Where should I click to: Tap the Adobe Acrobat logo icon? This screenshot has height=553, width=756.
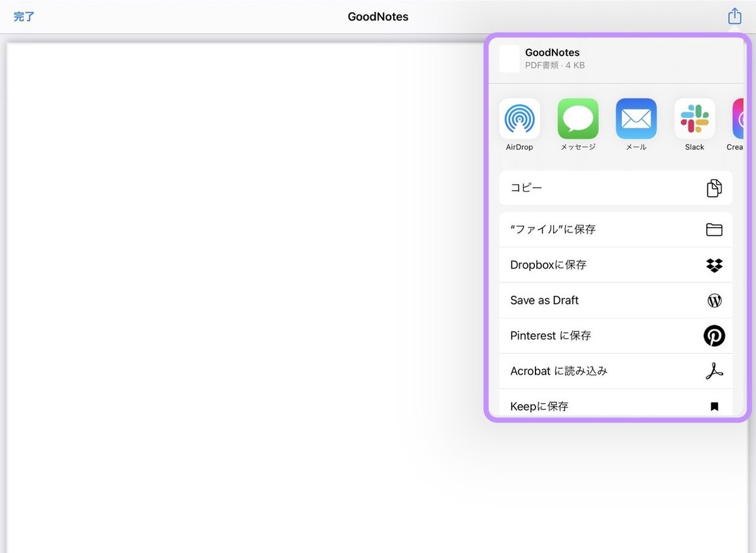[x=714, y=371]
